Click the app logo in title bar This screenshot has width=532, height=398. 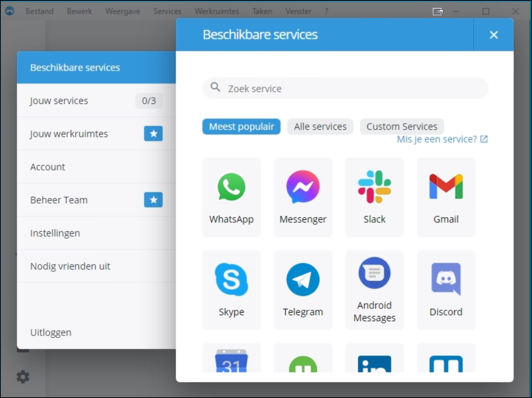[10, 11]
